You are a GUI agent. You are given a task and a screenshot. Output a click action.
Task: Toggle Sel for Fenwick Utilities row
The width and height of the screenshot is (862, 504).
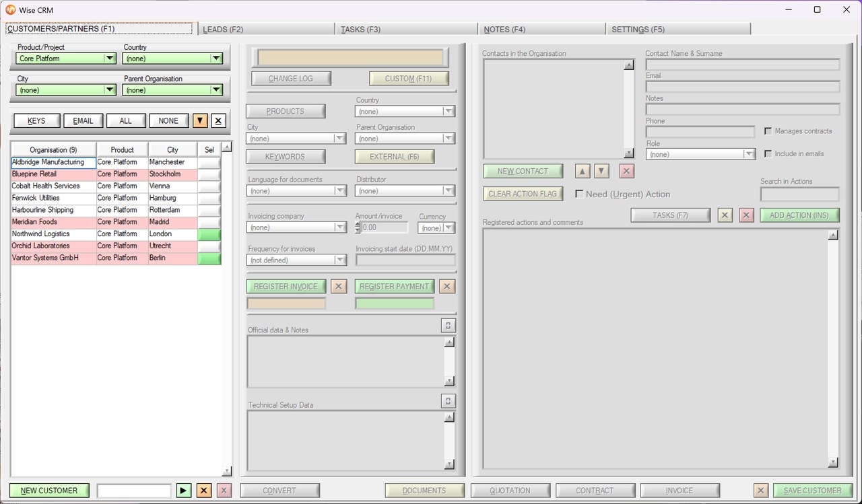click(209, 199)
